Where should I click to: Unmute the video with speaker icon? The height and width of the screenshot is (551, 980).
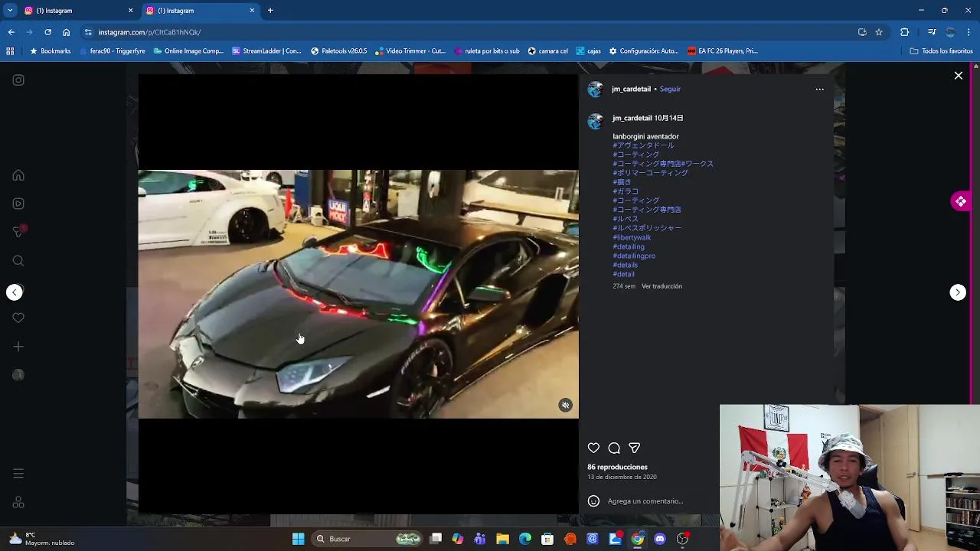[x=565, y=406]
